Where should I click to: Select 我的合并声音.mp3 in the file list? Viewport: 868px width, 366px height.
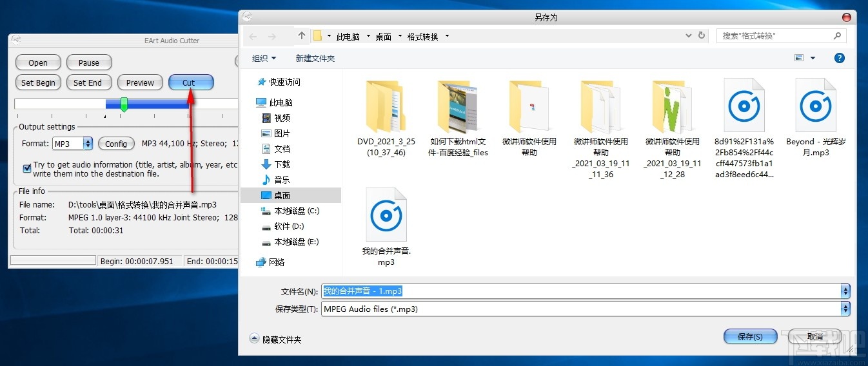click(x=386, y=227)
